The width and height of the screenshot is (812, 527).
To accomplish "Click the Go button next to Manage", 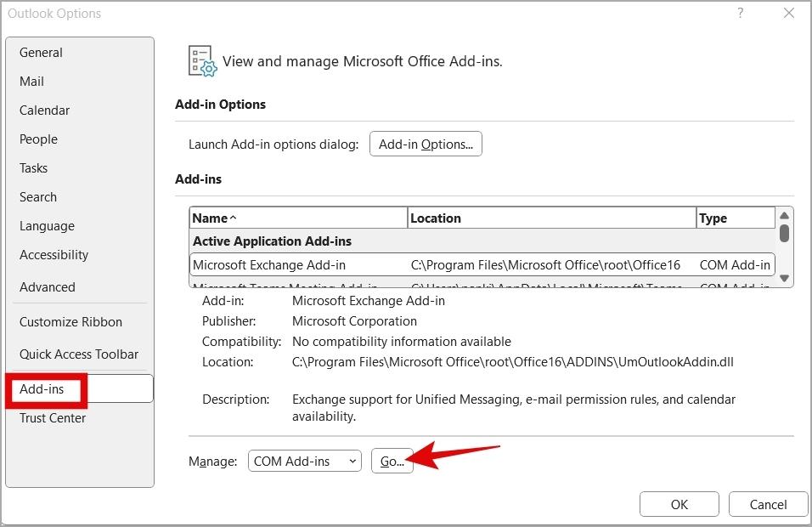I will point(392,462).
